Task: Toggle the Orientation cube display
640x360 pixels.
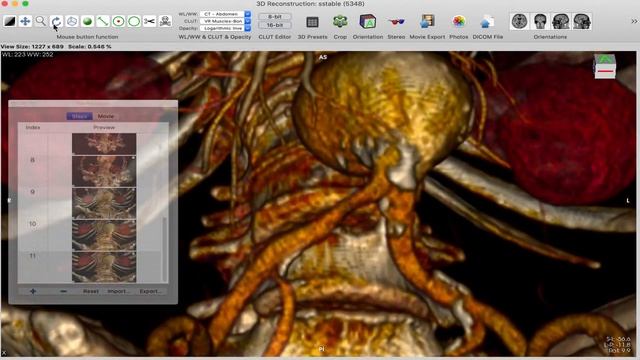Action: click(x=367, y=22)
